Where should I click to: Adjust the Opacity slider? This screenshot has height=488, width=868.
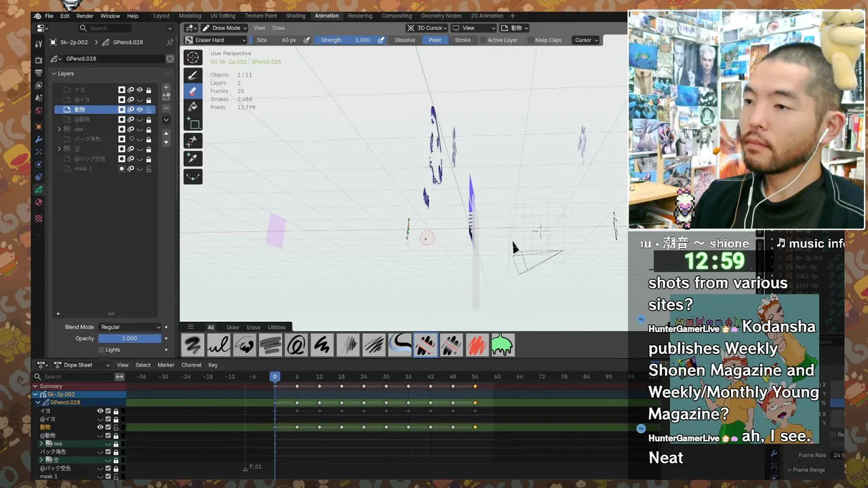click(x=130, y=338)
